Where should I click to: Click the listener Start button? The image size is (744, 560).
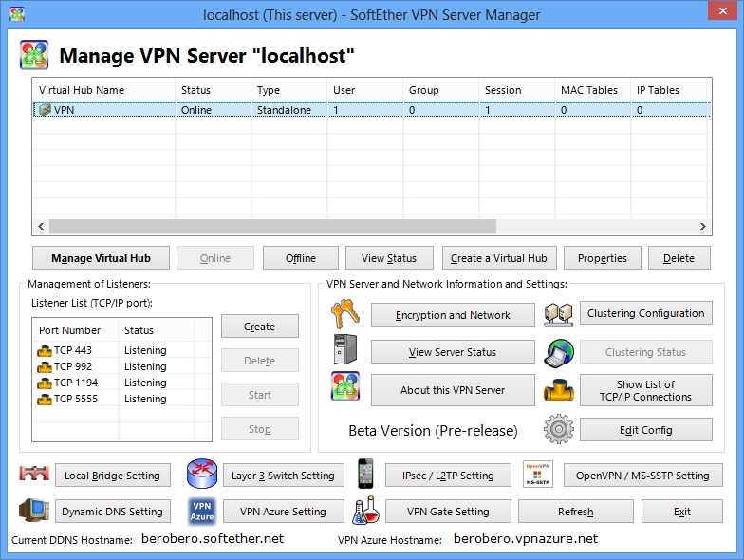point(260,395)
